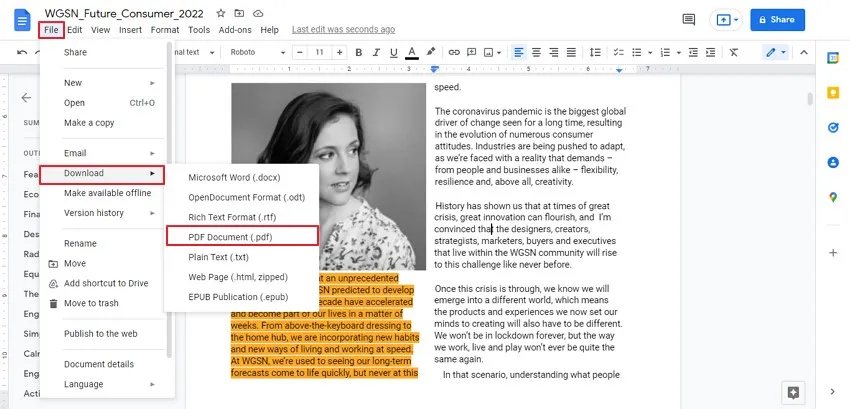Star the document with the star icon

[221, 13]
